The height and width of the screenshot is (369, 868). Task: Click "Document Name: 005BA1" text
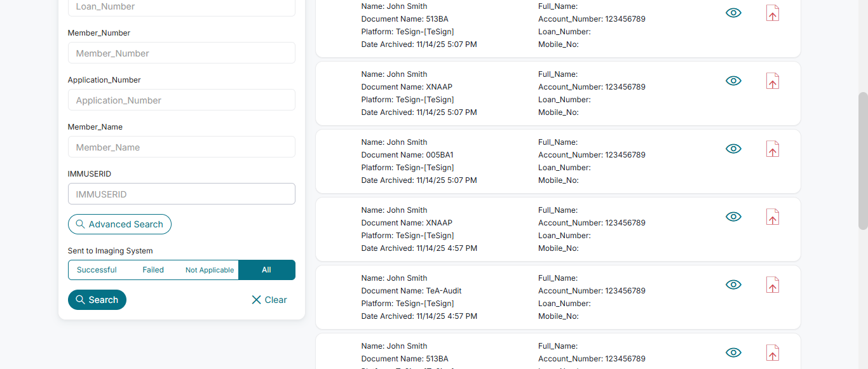click(407, 155)
